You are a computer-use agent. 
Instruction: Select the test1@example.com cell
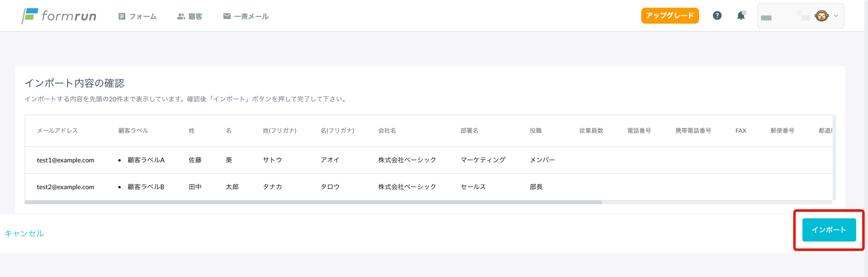click(66, 160)
